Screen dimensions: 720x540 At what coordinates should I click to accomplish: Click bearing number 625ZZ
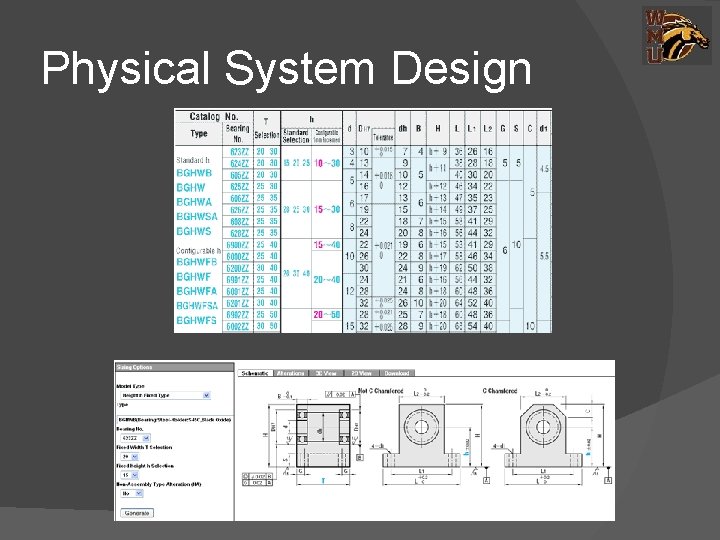coord(239,186)
